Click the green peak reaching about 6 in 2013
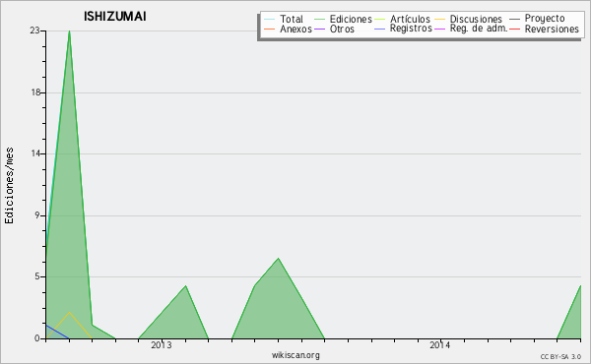591x364 pixels. 278,258
